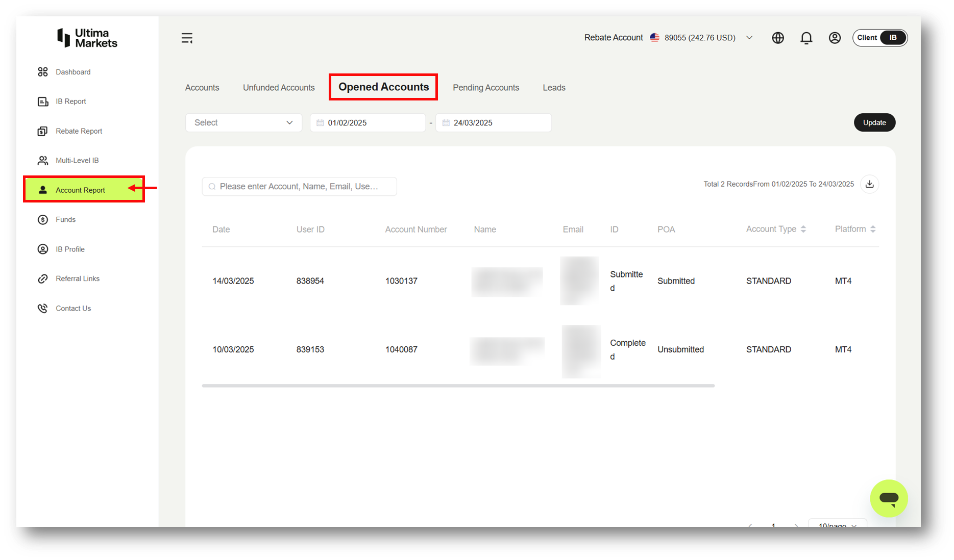Open Dashboard from sidebar
Viewport: 954px width, 560px height.
(x=73, y=72)
